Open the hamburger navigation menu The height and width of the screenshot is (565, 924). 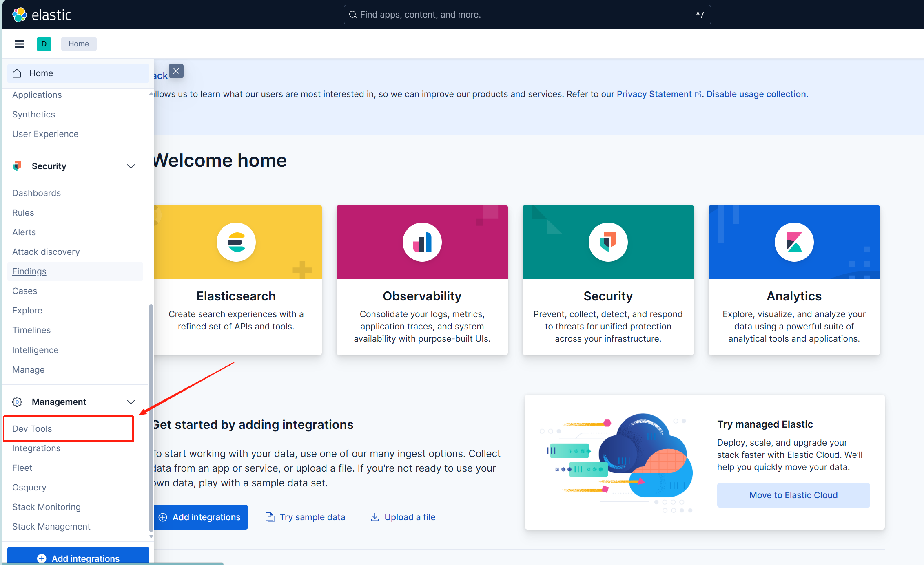click(19, 44)
